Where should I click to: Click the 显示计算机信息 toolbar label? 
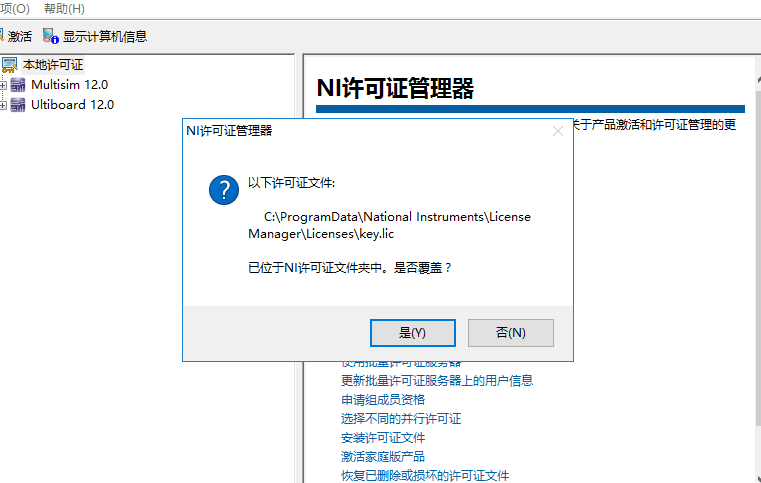point(105,36)
